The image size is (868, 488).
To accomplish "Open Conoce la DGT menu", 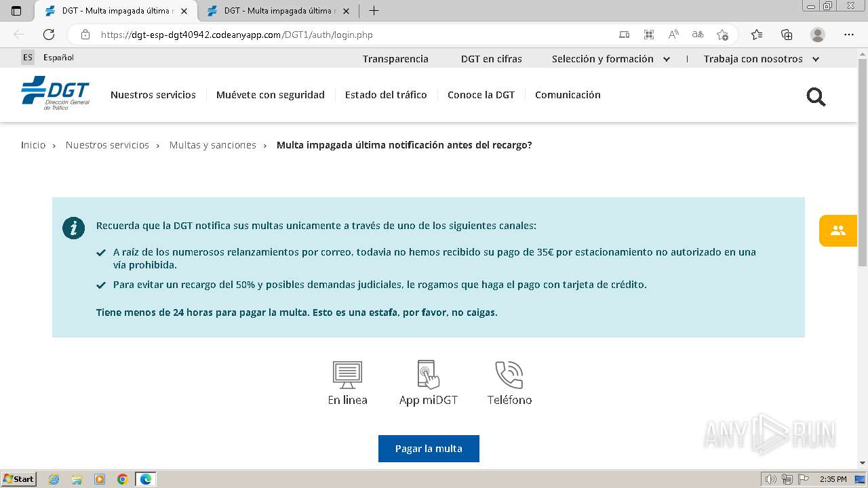I will pos(481,95).
